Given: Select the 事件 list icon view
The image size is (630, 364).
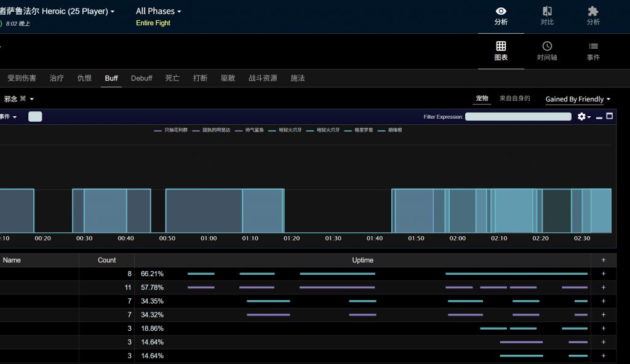Looking at the screenshot, I should point(592,46).
